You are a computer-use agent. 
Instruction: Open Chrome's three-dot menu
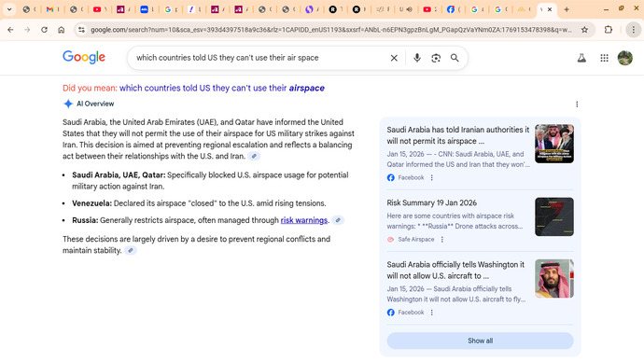coord(634,30)
